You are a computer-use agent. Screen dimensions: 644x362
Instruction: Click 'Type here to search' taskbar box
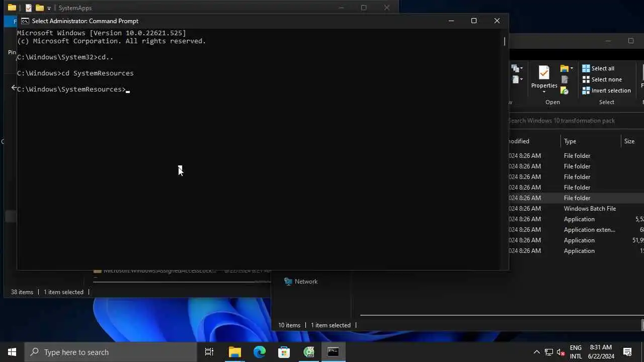[111, 352]
